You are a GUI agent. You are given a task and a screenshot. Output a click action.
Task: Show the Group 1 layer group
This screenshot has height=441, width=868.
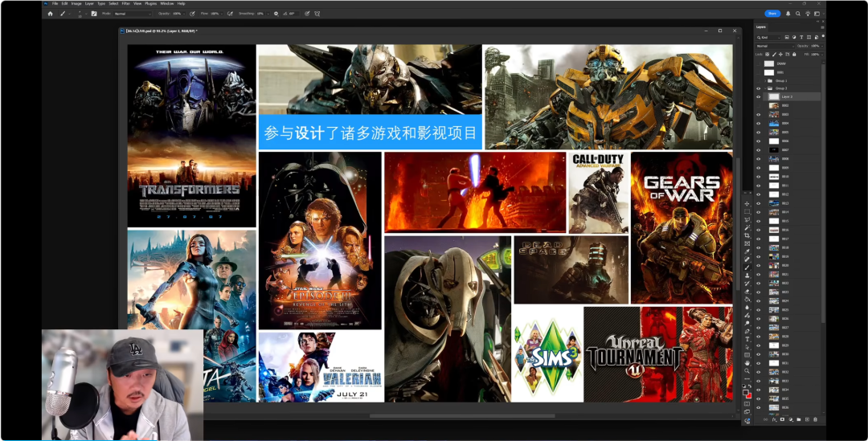point(759,81)
